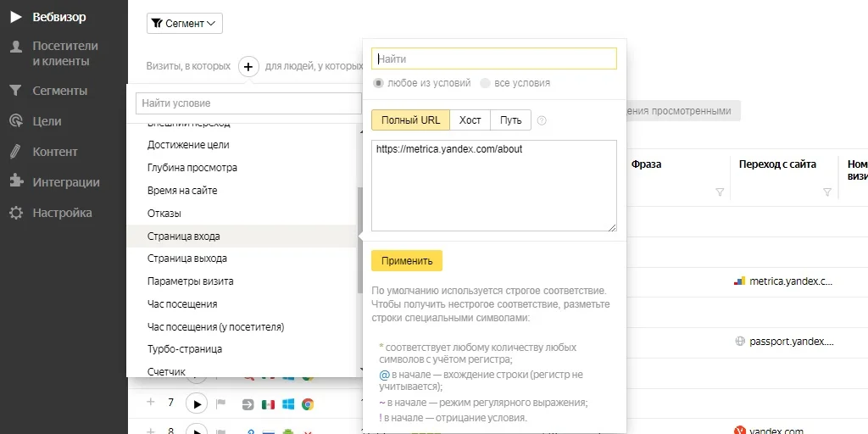Viewport: 868px width, 434px height.
Task: Click the passport.yandex globe icon
Action: pos(739,342)
